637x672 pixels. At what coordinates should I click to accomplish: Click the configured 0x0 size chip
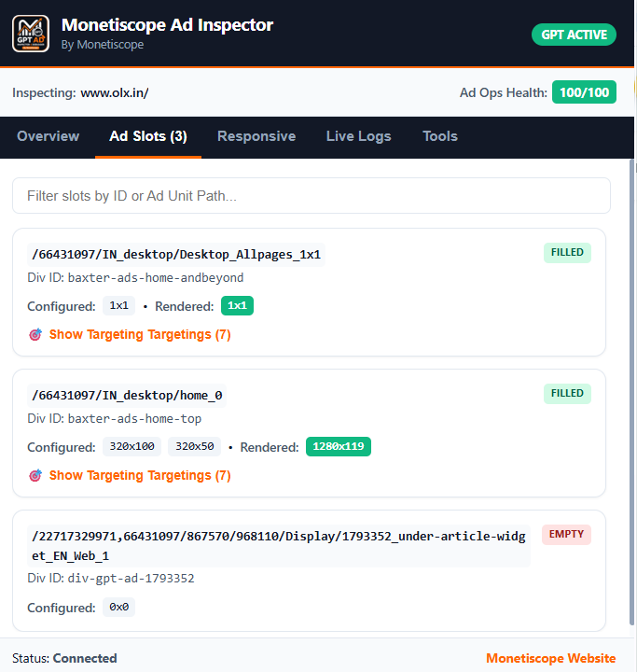coord(118,608)
